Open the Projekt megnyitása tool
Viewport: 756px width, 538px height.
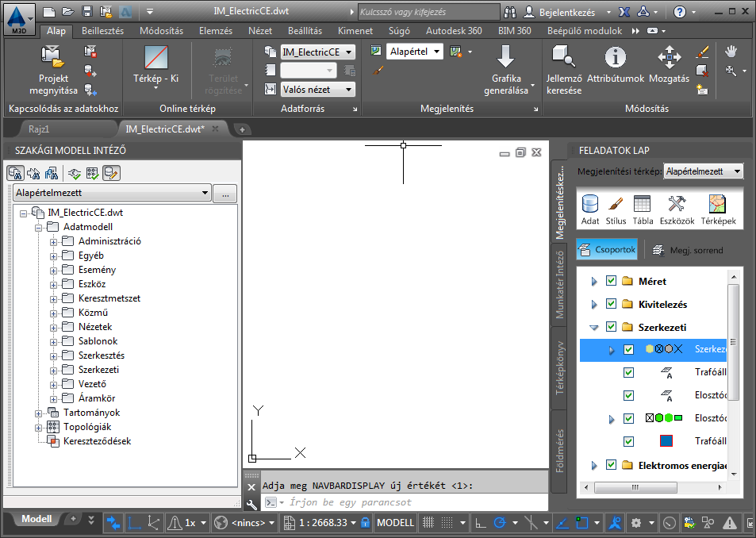pyautogui.click(x=53, y=70)
